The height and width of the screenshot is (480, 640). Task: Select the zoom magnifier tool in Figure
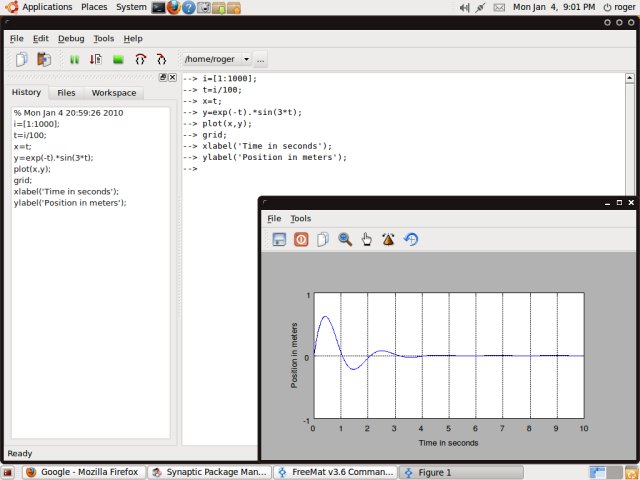pyautogui.click(x=345, y=239)
